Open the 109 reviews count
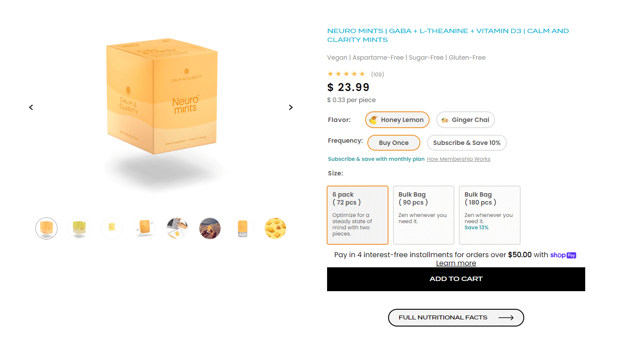 [x=377, y=74]
